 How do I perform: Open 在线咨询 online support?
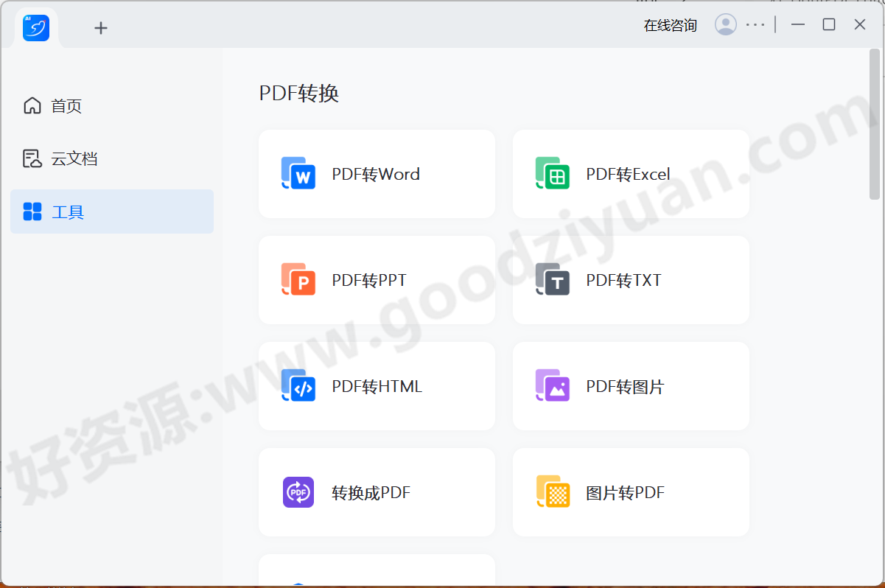(669, 24)
